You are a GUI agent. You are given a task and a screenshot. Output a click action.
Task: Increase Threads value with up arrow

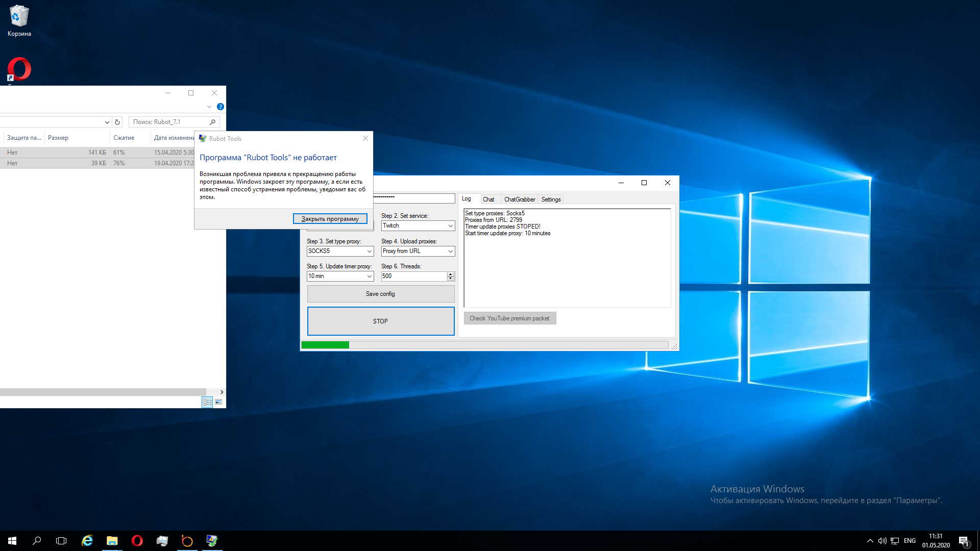[x=450, y=274]
